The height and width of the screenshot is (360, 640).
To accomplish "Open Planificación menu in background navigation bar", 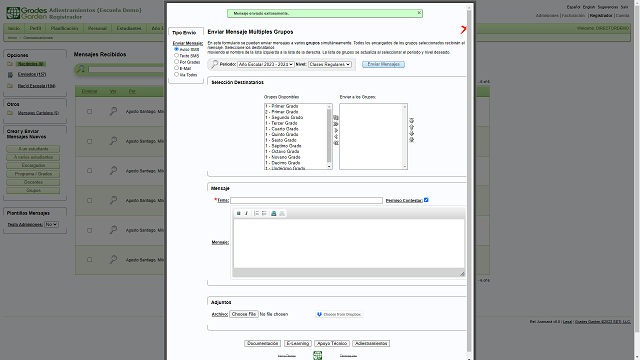I will [x=64, y=29].
